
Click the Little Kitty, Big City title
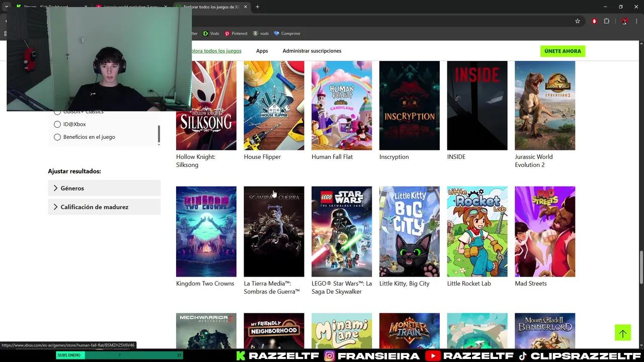pyautogui.click(x=405, y=284)
